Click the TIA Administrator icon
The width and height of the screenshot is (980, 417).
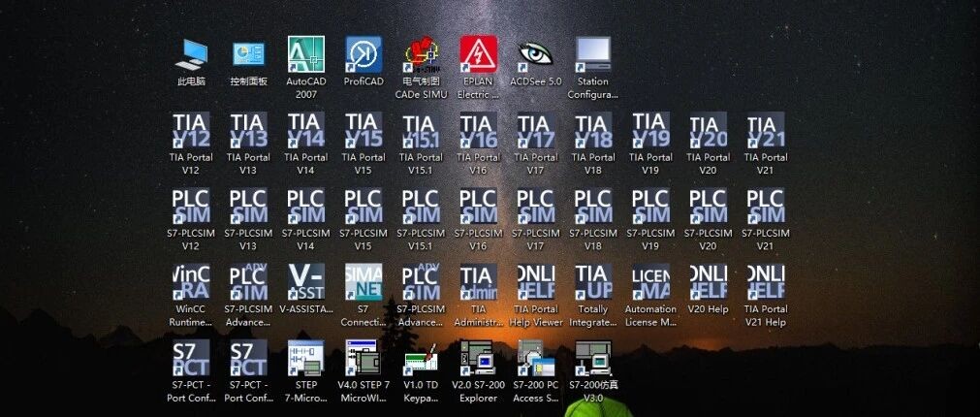coord(478,282)
